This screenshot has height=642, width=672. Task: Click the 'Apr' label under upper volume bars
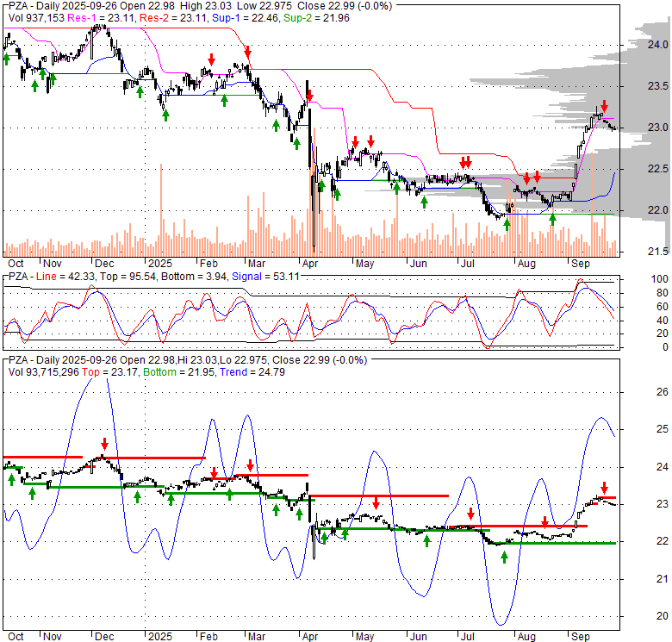pos(310,264)
